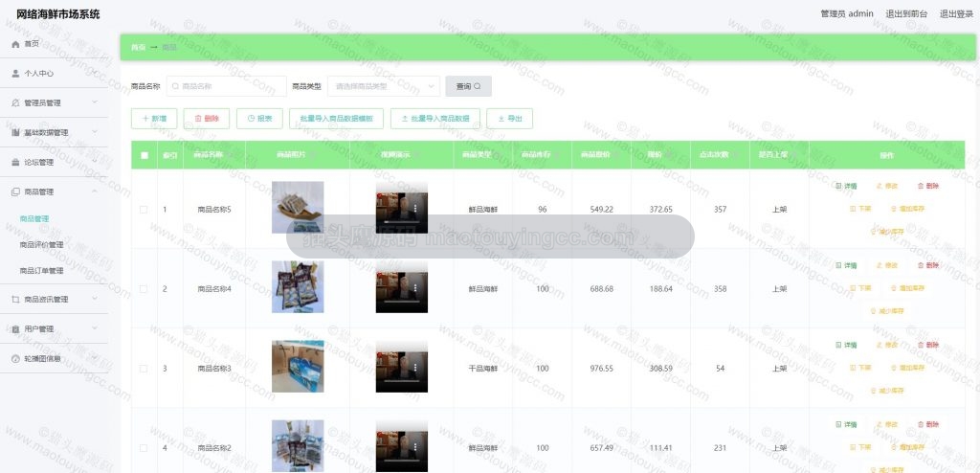The width and height of the screenshot is (980, 473).
Task: Check the box for 商品名称3 row
Action: point(144,369)
